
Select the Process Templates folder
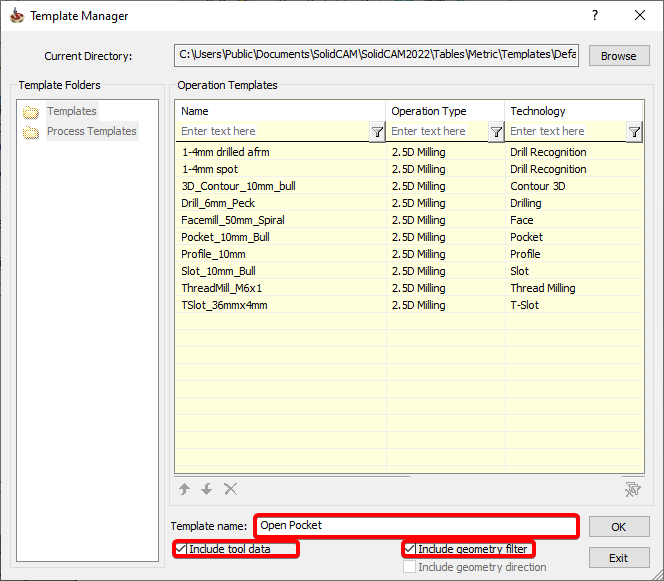point(91,131)
